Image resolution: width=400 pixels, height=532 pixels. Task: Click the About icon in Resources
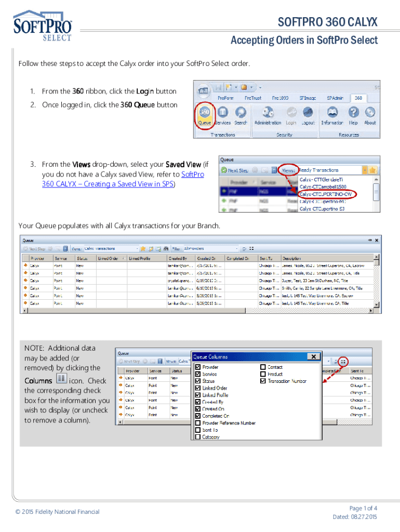coord(370,114)
